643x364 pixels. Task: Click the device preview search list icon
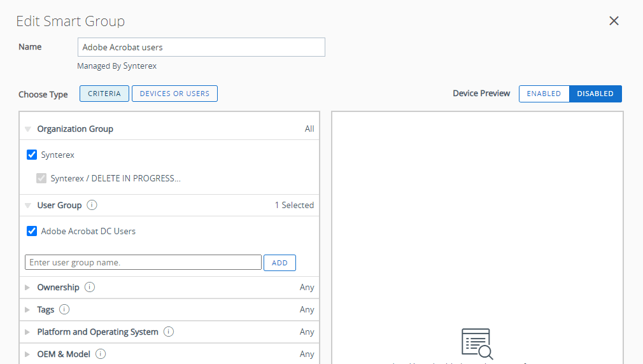coord(477,344)
